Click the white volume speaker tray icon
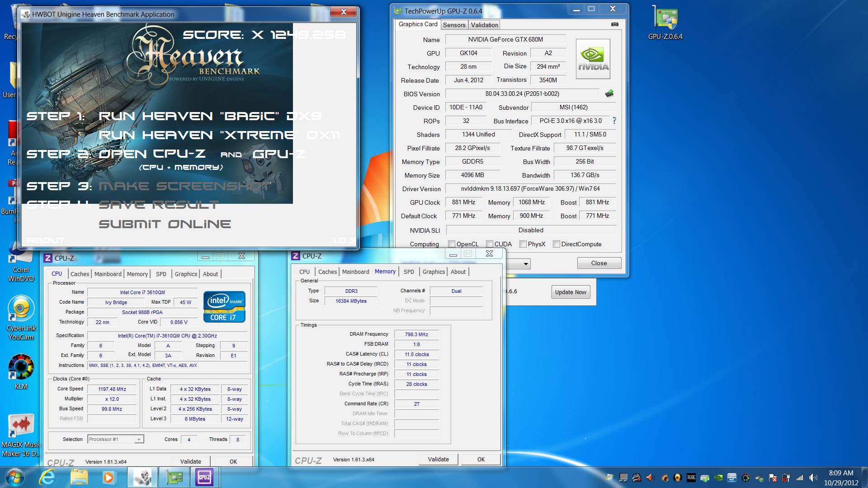868x488 pixels. 813,478
